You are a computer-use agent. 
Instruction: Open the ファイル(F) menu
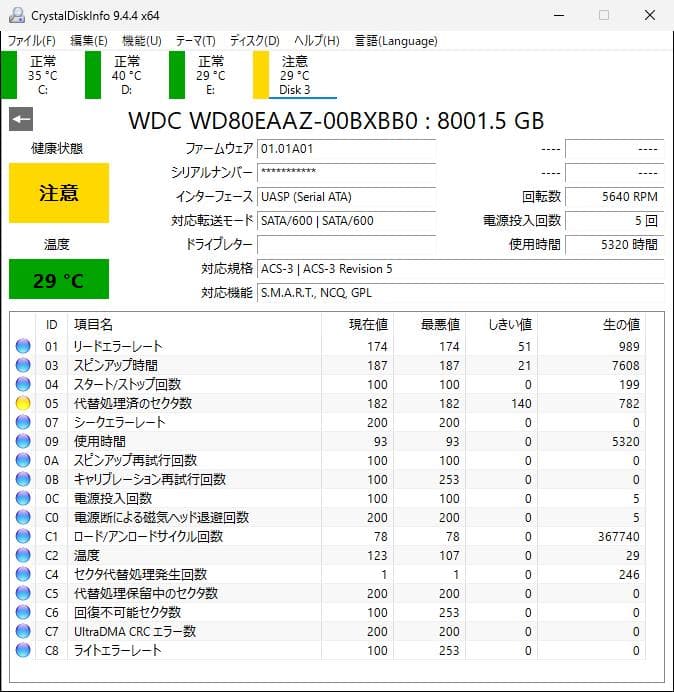pos(32,41)
